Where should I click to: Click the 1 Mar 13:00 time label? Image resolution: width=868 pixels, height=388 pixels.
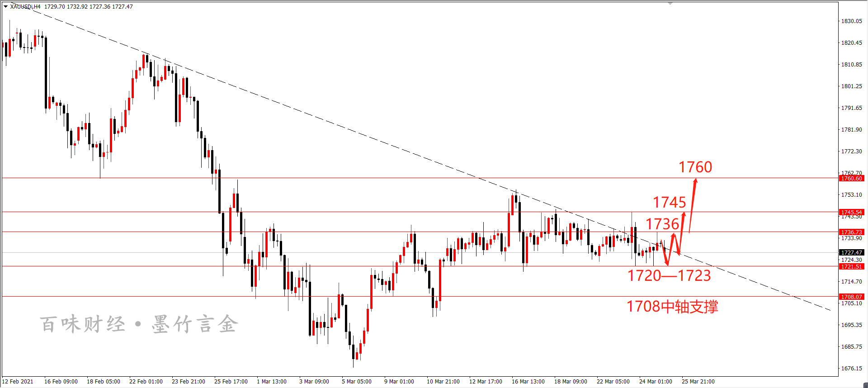(272, 382)
